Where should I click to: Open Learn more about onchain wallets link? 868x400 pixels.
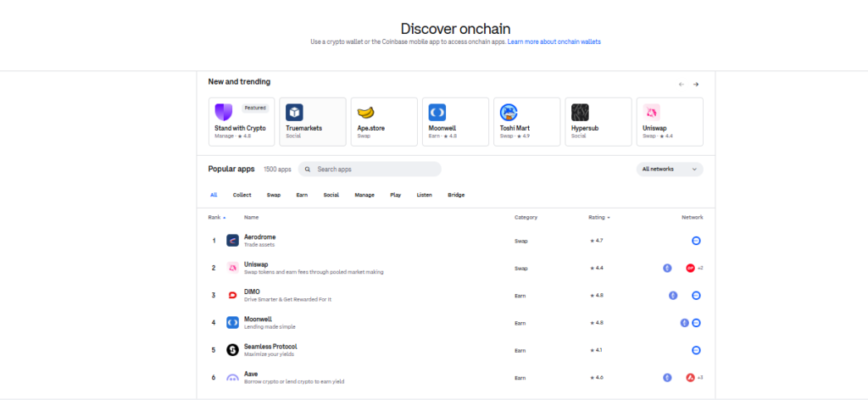(554, 42)
